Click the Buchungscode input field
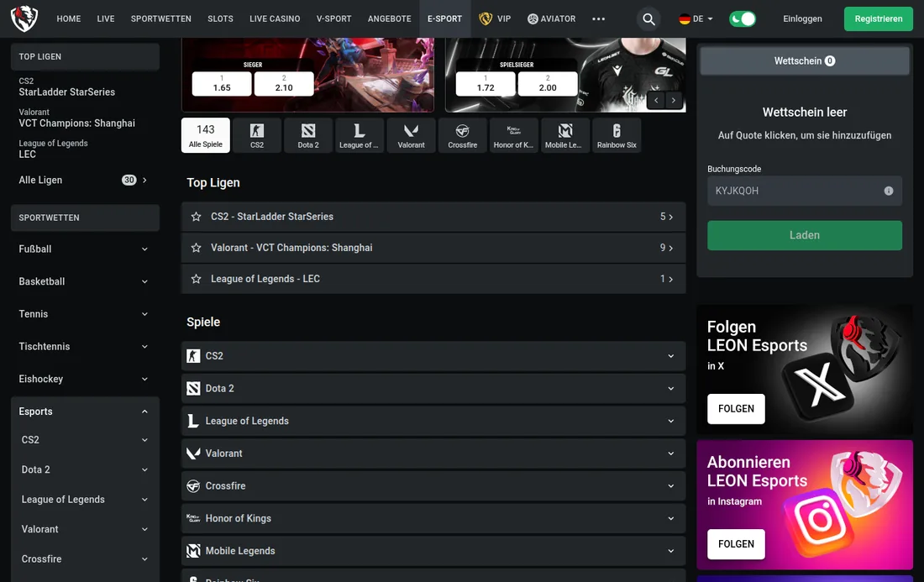This screenshot has width=924, height=582. pyautogui.click(x=805, y=191)
